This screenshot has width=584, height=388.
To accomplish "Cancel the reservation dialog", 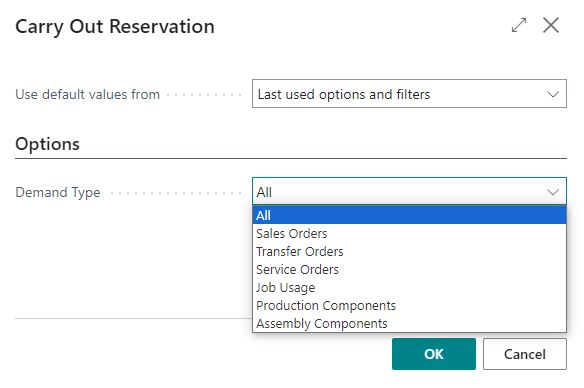I will tap(525, 354).
